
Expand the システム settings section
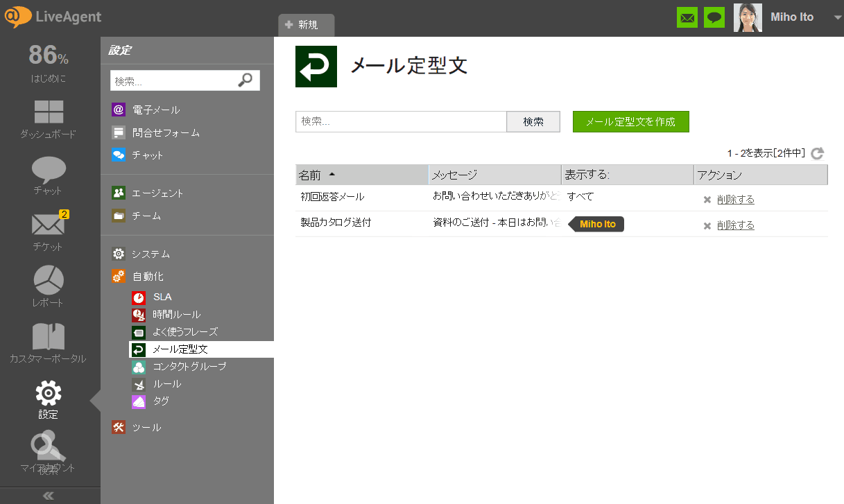click(x=141, y=254)
